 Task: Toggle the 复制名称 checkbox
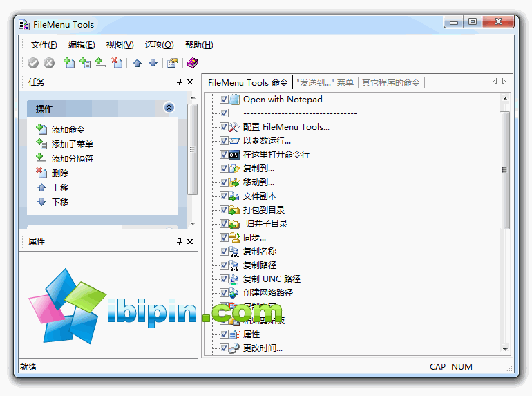click(224, 252)
